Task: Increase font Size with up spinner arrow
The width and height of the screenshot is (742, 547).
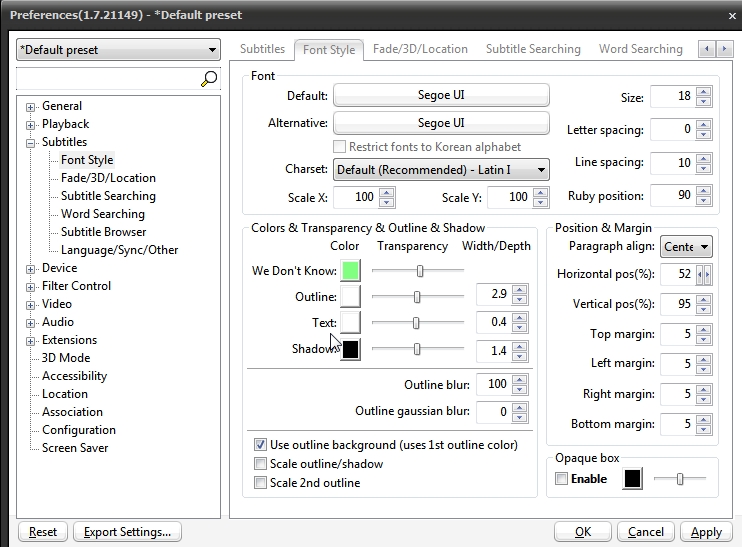Action: click(705, 91)
